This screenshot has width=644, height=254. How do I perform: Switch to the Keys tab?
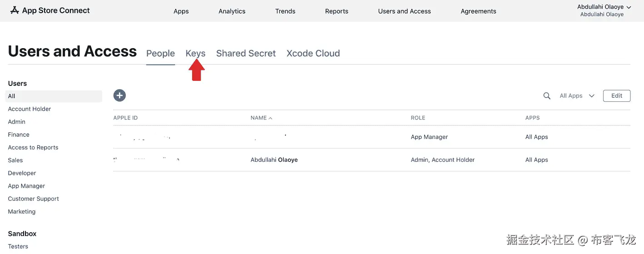(195, 53)
